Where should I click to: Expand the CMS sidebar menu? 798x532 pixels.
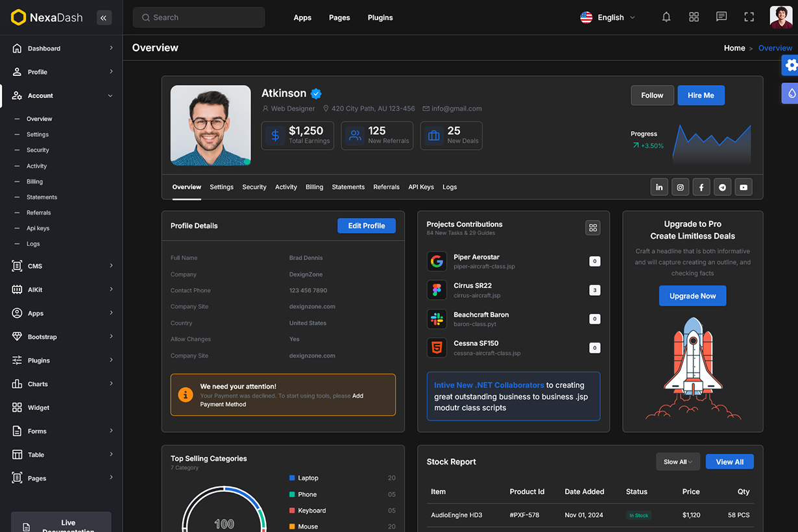(62, 266)
